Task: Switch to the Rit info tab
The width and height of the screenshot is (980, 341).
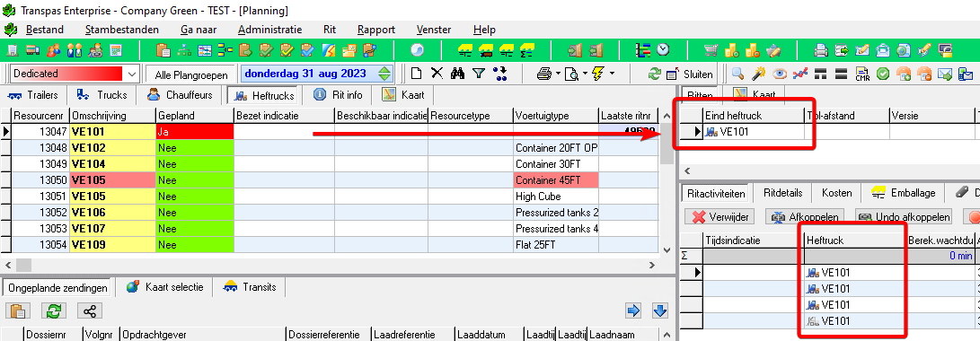Action: pos(338,95)
